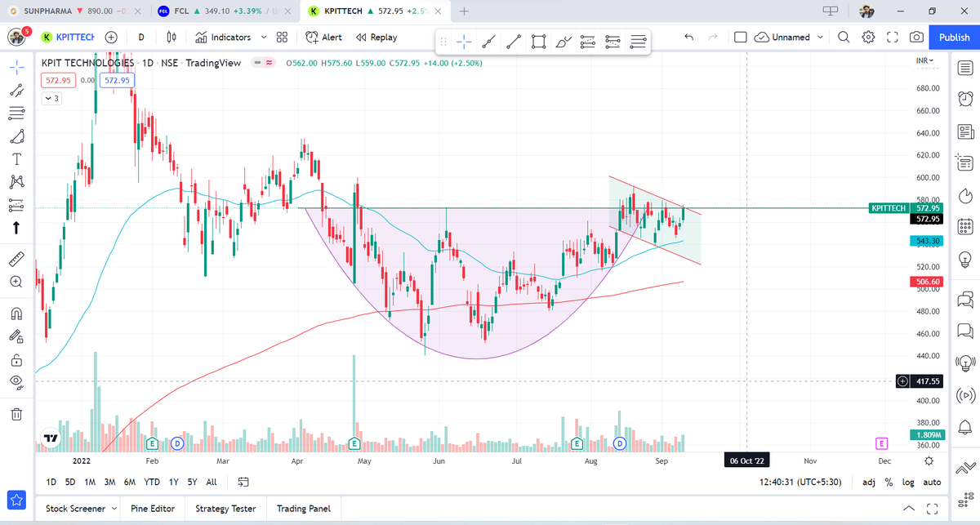Toggle the 'auto' scale option
This screenshot has height=525, width=980.
coord(932,483)
